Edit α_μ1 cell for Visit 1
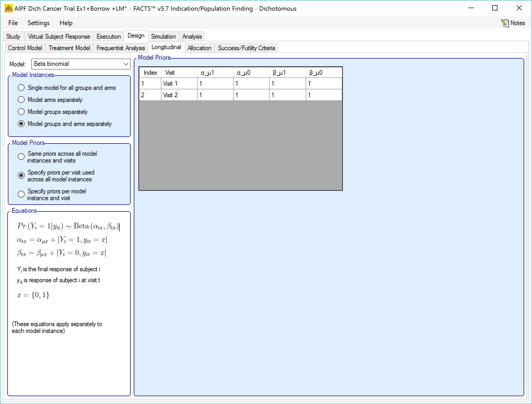532x404 pixels. [215, 84]
